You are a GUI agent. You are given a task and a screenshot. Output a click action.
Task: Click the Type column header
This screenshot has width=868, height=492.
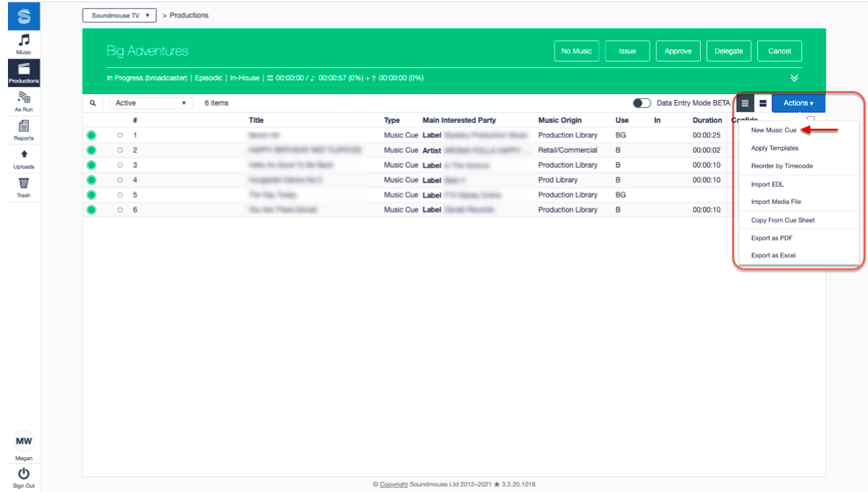pos(392,120)
